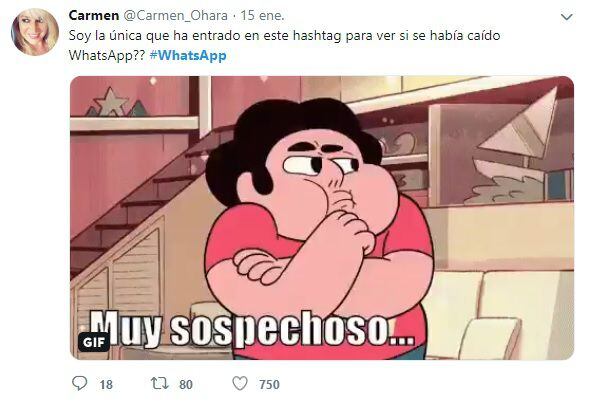Image resolution: width=600 pixels, height=413 pixels.
Task: Open the #WhatsApp hashtag
Action: pos(188,55)
